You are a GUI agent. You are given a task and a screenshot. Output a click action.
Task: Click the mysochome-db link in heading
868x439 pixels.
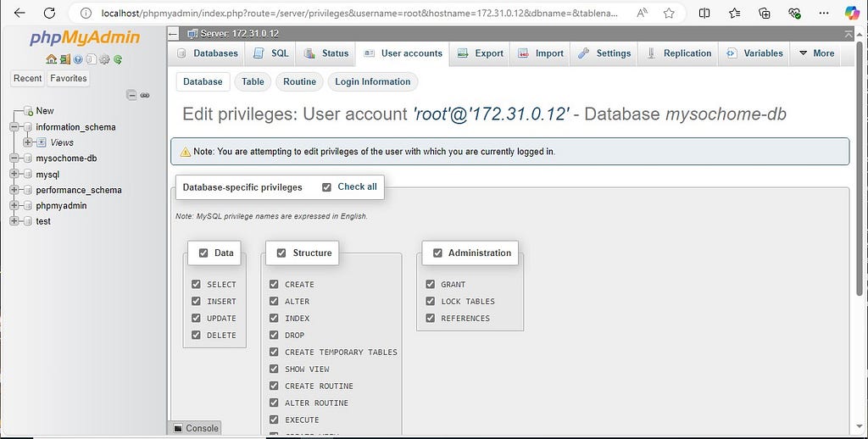click(726, 114)
